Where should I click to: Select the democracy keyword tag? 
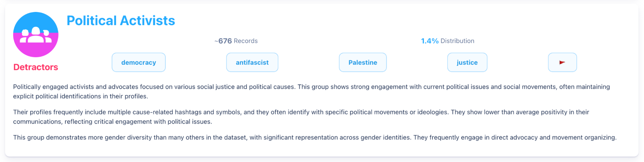pyautogui.click(x=139, y=62)
